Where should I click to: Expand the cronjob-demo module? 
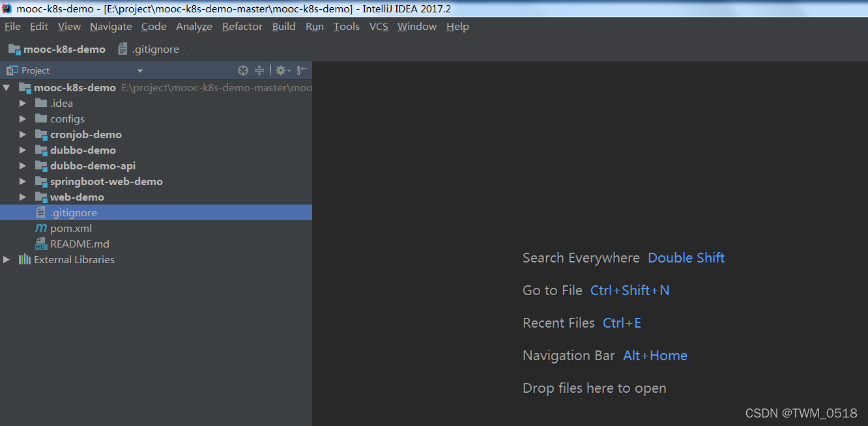pyautogui.click(x=23, y=134)
